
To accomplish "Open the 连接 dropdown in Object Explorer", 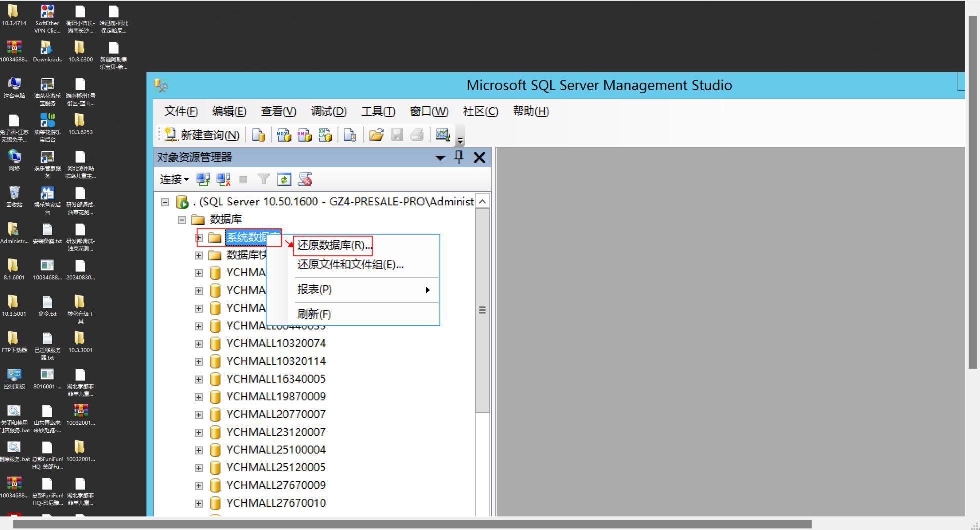I will (x=174, y=179).
